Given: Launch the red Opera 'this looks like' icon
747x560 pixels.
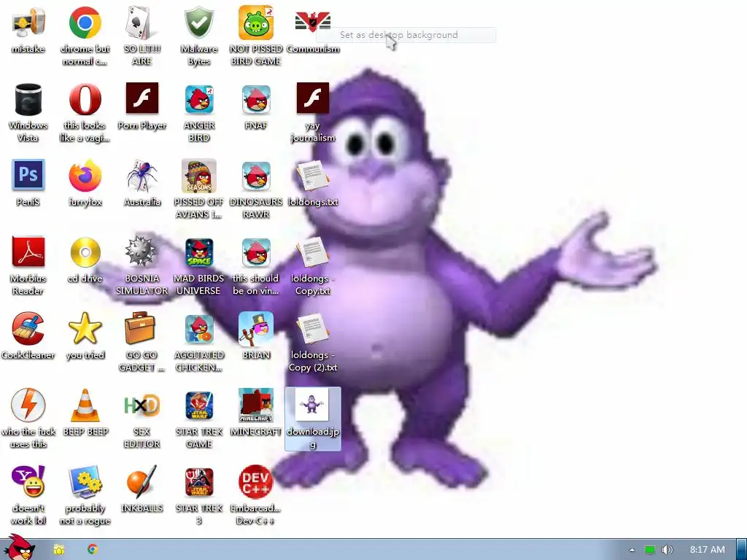Looking at the screenshot, I should coord(85,99).
